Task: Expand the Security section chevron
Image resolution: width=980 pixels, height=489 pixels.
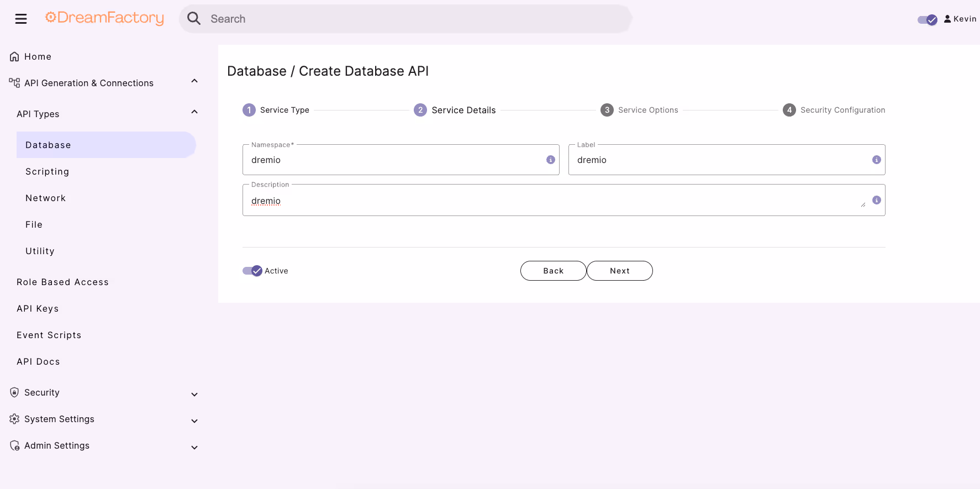Action: click(x=194, y=394)
